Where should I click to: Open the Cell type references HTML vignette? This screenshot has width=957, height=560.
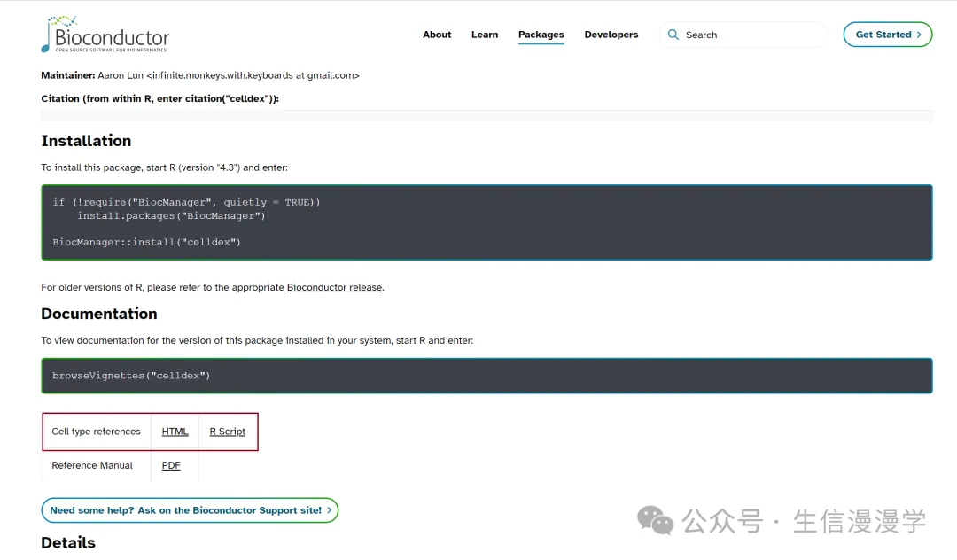tap(175, 432)
